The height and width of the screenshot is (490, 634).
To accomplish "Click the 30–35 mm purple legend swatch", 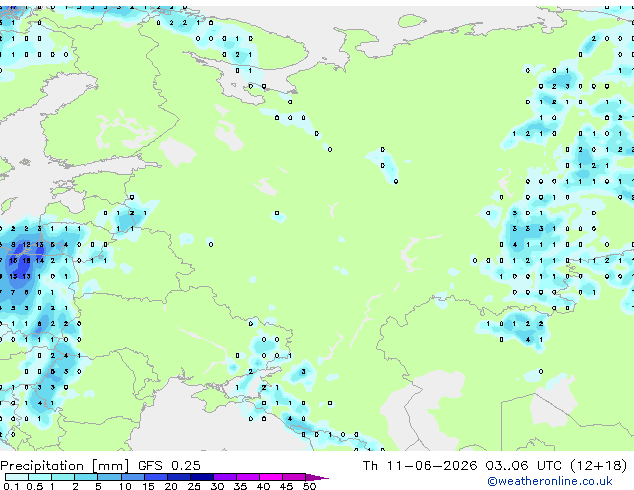I will (225, 477).
